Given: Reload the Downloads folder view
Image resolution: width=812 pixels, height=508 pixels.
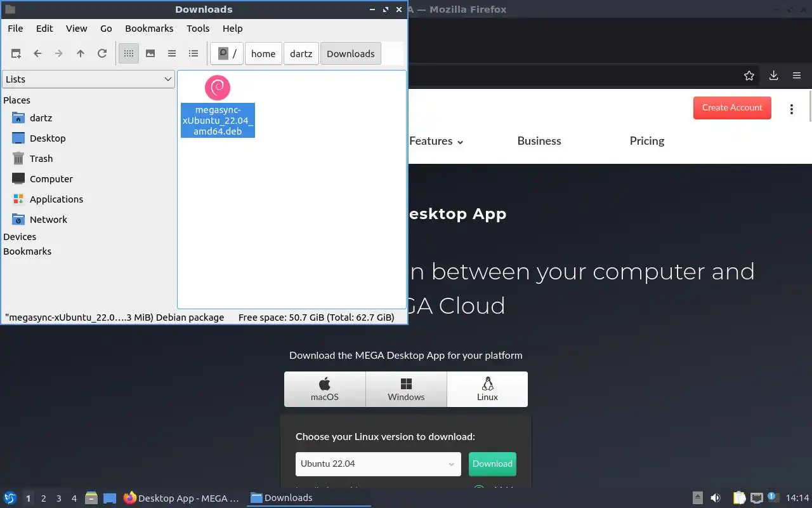Looking at the screenshot, I should pos(102,54).
